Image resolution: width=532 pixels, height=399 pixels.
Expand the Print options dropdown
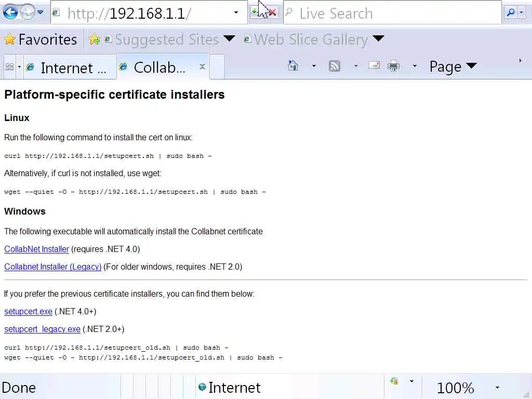(414, 66)
